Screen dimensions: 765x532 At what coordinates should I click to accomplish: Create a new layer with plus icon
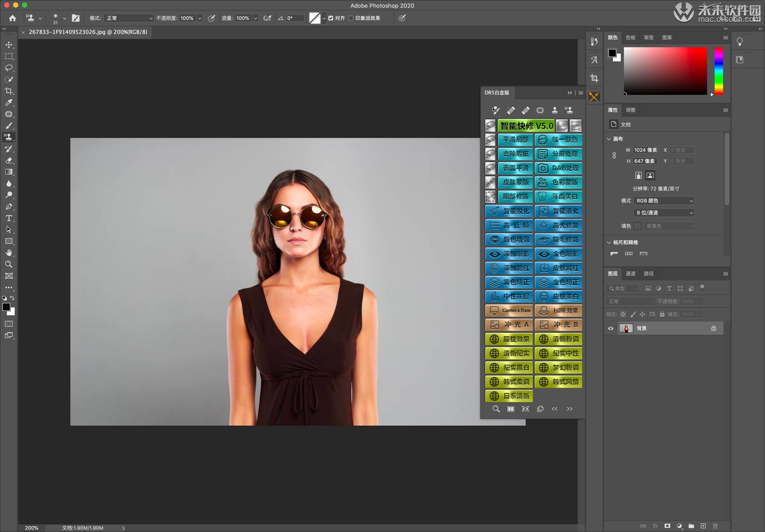[x=703, y=526]
